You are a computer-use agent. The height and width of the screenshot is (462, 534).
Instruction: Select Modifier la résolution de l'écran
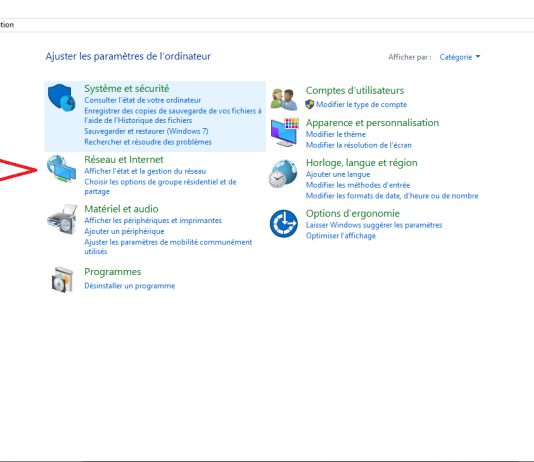(x=359, y=145)
